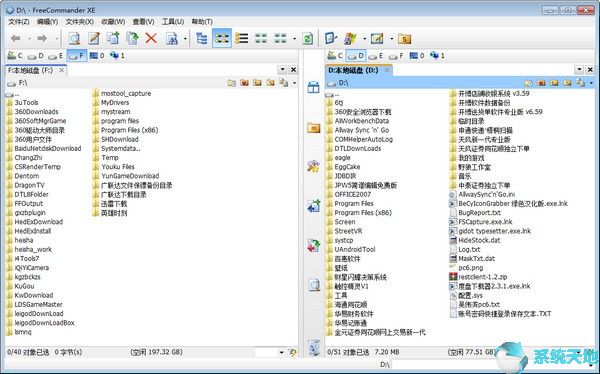Viewport: 600px width, 374px height.
Task: Open the Back button history dropdown
Action: (29, 39)
